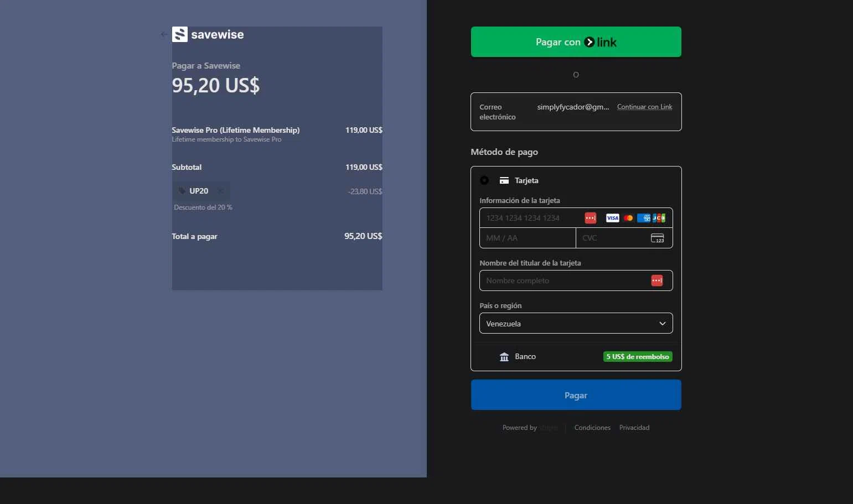The image size is (853, 504).
Task: Click the Powered by Stripe link
Action: pos(530,428)
